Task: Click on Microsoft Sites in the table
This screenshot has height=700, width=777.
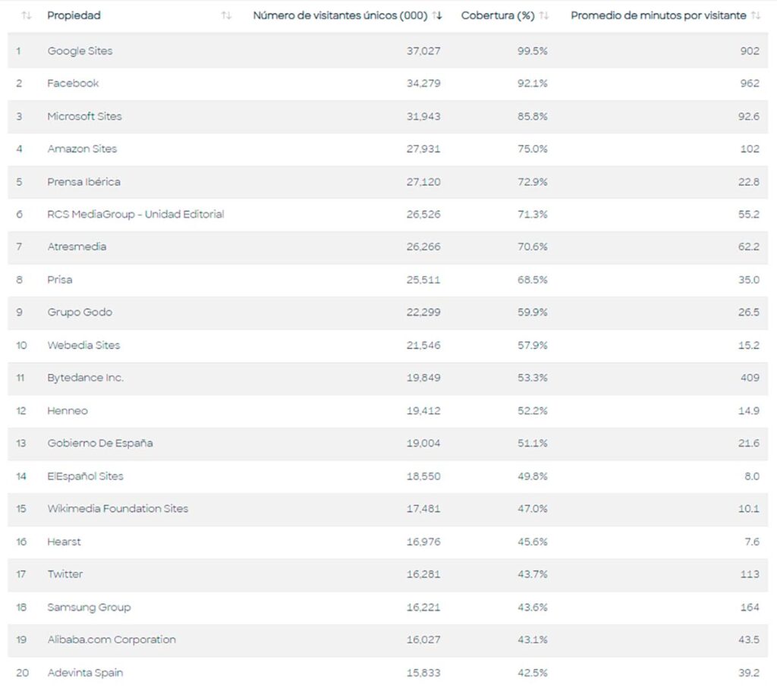Action: click(84, 116)
